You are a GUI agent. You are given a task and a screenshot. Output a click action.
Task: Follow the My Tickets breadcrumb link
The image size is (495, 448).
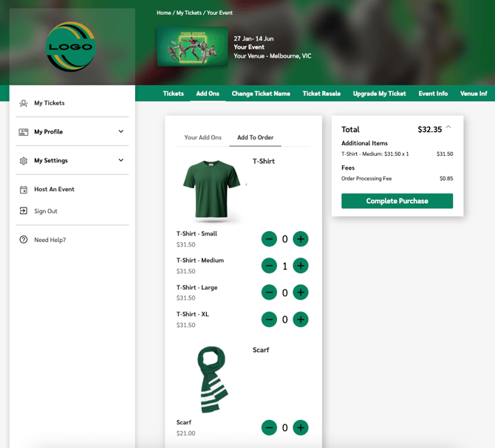(189, 13)
